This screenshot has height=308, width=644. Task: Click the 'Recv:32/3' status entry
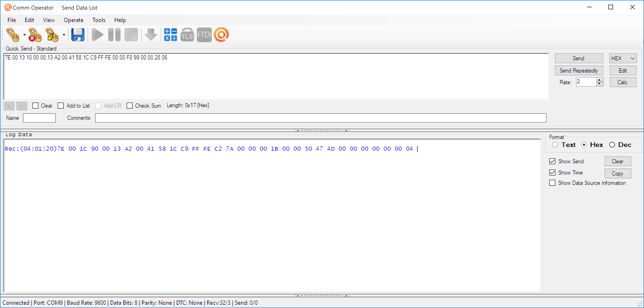[218, 303]
